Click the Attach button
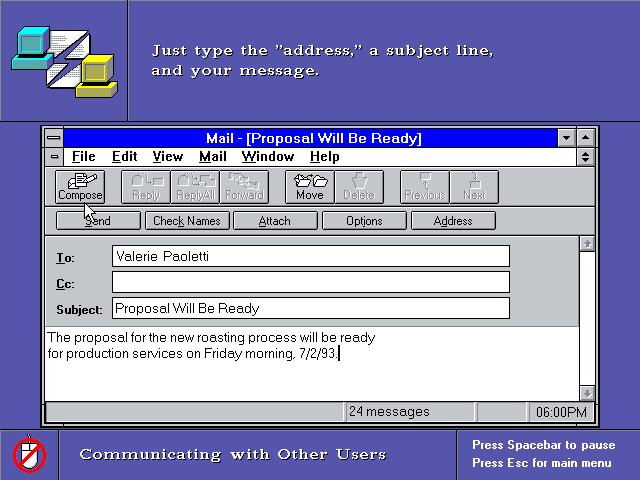 click(x=275, y=221)
